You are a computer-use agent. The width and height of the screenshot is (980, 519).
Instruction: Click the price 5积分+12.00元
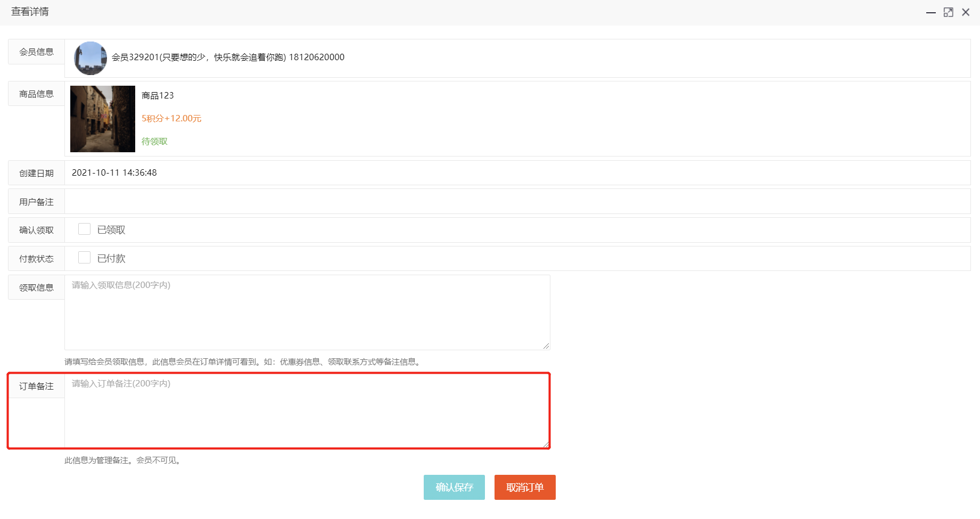click(171, 118)
